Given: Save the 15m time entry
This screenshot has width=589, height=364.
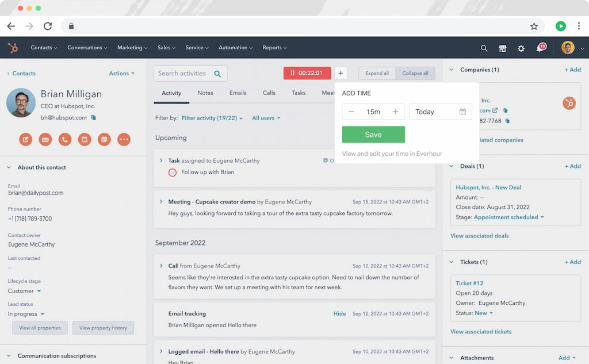Looking at the screenshot, I should coord(373,134).
